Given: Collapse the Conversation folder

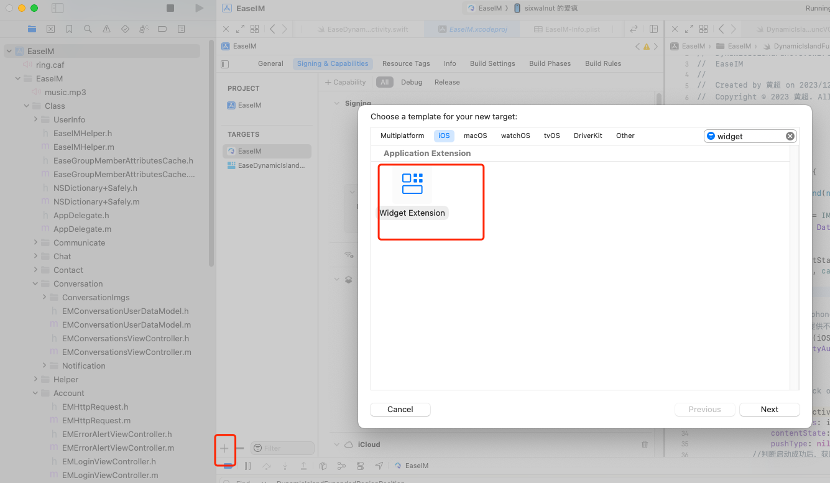Looking at the screenshot, I should click(x=35, y=284).
